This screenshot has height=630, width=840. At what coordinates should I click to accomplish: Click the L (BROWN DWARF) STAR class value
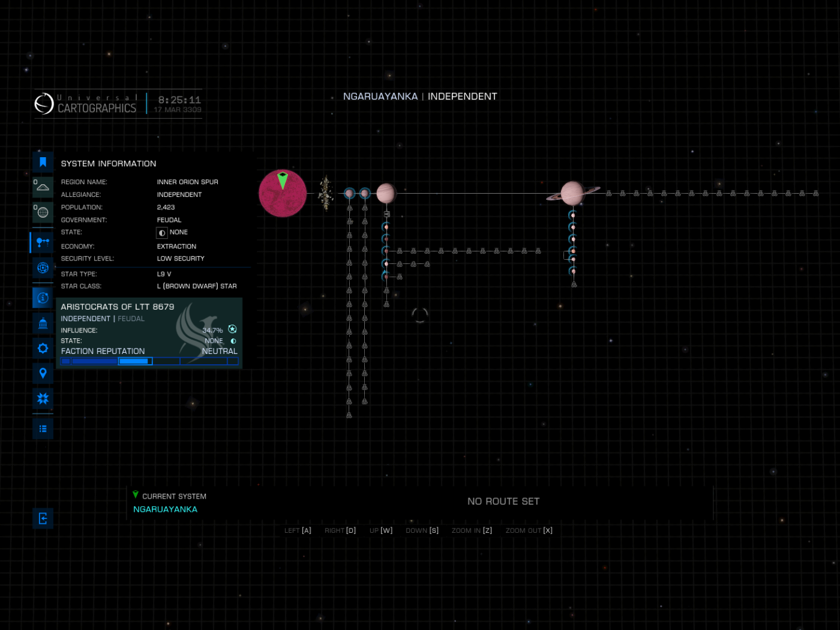pyautogui.click(x=197, y=286)
